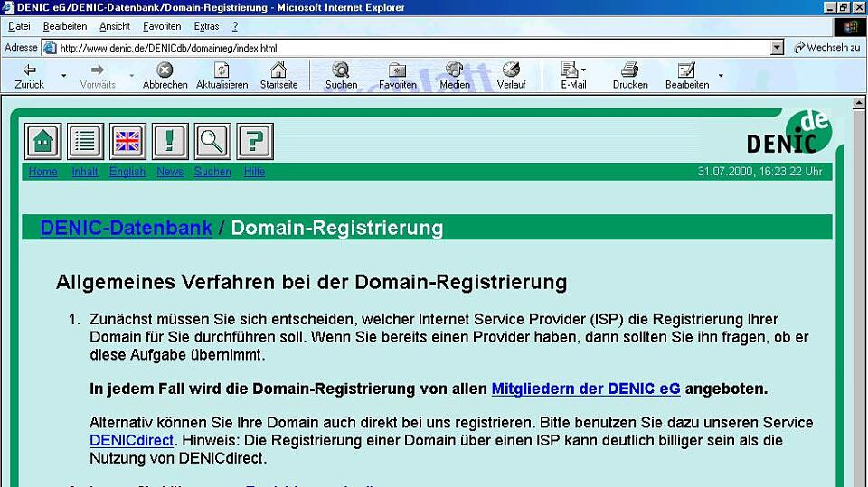This screenshot has height=487, width=868.
Task: Click the Startseite home toolbar button
Action: (x=278, y=76)
